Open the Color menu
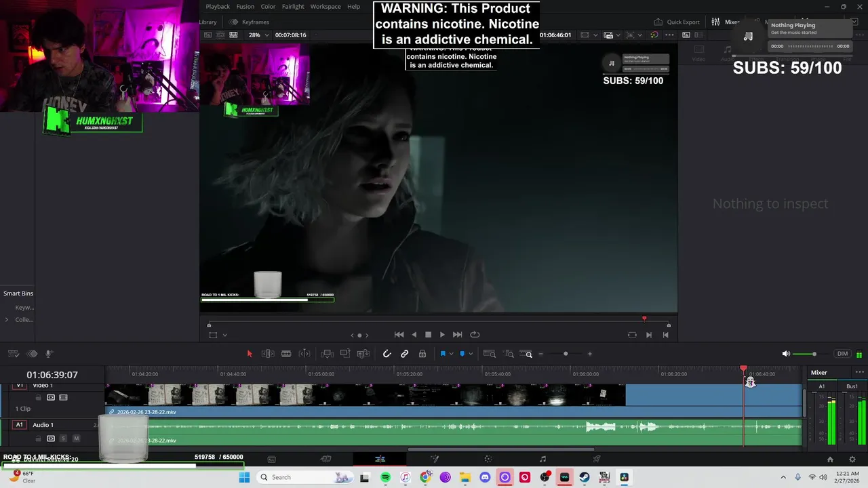868x488 pixels. [x=269, y=7]
